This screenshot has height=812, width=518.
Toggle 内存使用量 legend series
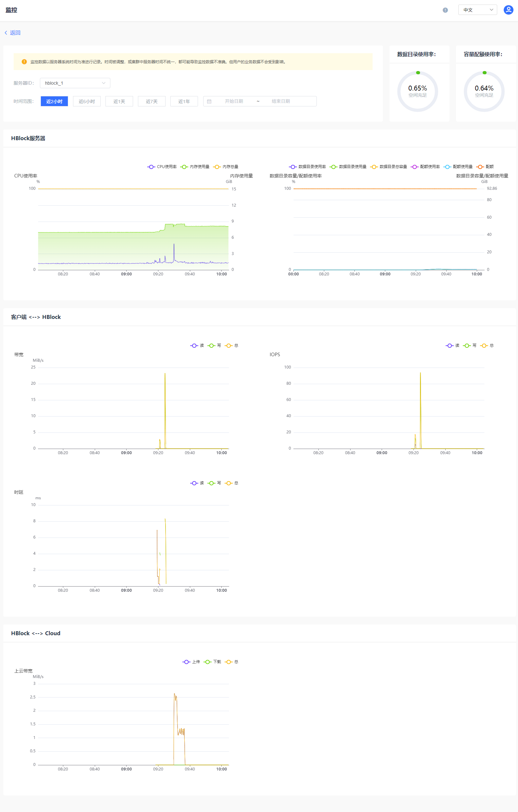pyautogui.click(x=195, y=166)
